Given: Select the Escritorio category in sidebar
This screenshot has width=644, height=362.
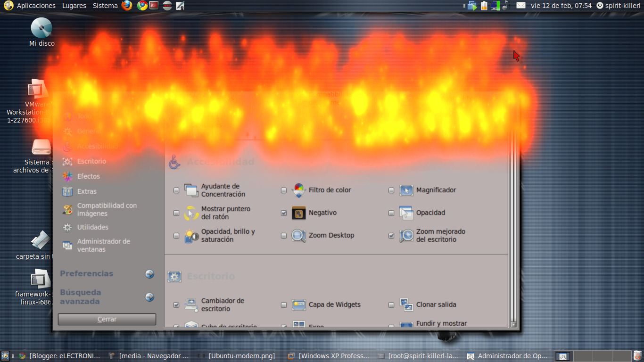Looking at the screenshot, I should point(84,161).
